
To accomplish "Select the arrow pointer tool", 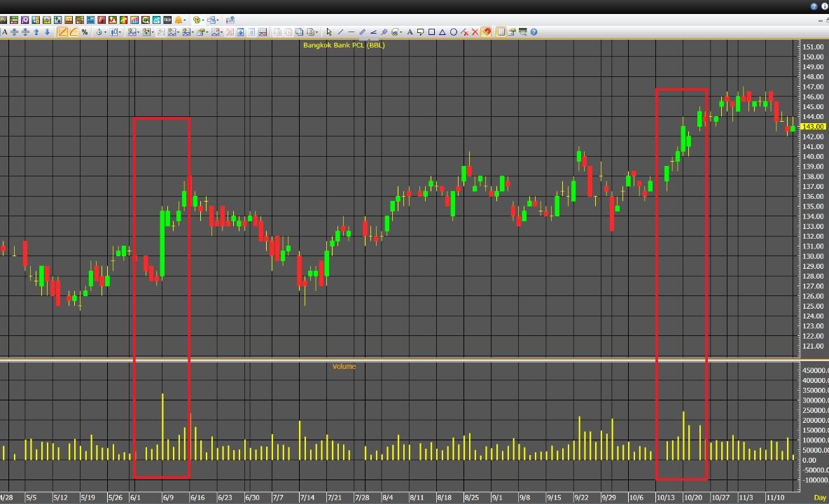I will [329, 32].
